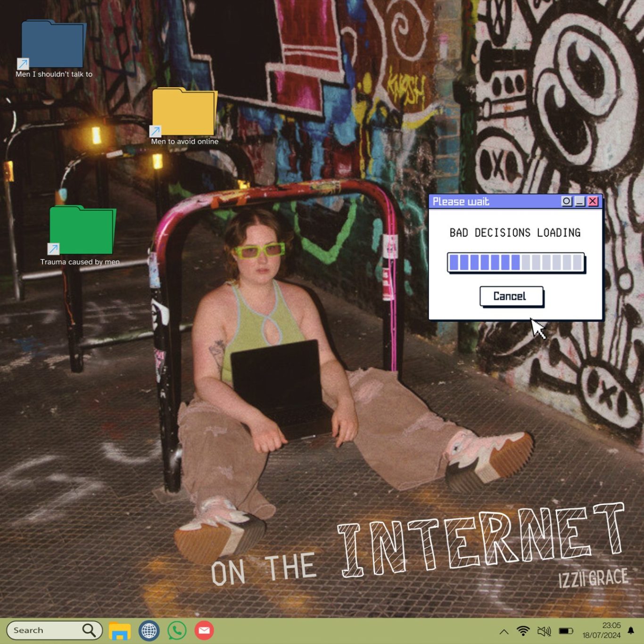
Task: Click the label 'Trauma caused by men'
Action: (x=80, y=262)
